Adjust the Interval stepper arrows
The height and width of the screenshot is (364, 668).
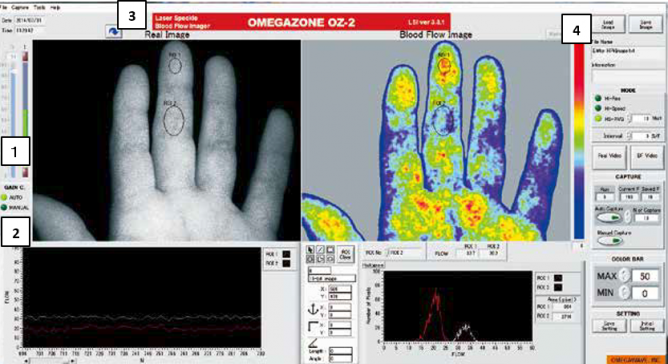[629, 136]
